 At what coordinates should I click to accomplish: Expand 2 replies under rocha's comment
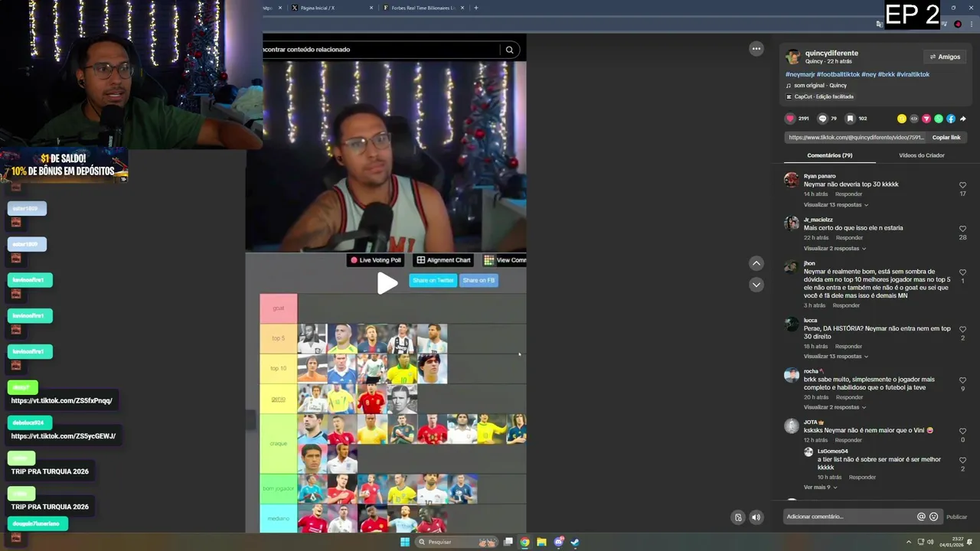[835, 407]
